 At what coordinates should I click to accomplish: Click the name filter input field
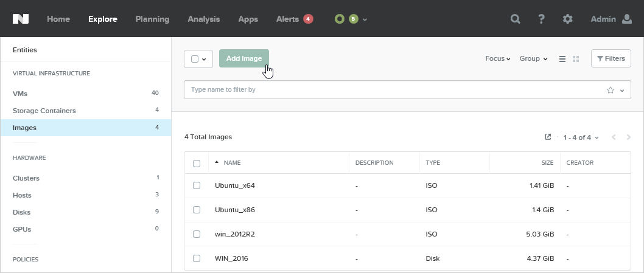pos(390,90)
